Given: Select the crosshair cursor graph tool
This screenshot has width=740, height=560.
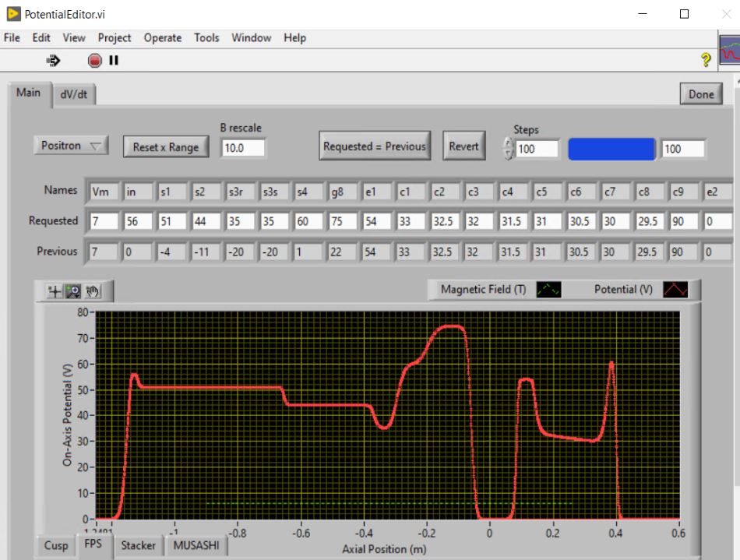Looking at the screenshot, I should 55,292.
